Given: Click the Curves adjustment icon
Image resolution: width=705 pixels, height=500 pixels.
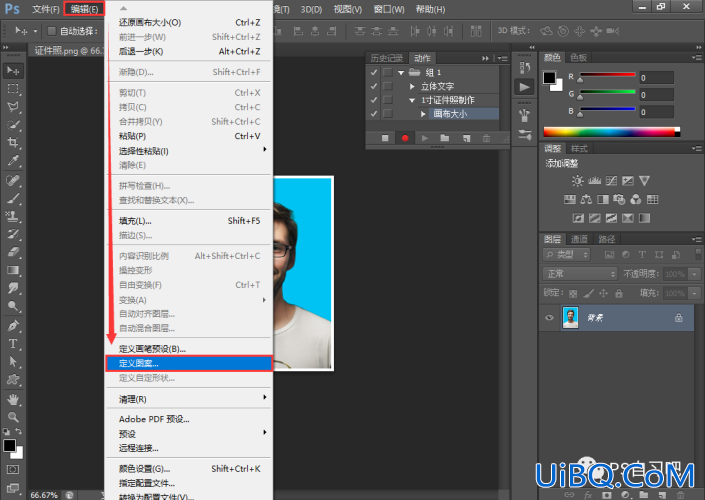Looking at the screenshot, I should pos(611,181).
